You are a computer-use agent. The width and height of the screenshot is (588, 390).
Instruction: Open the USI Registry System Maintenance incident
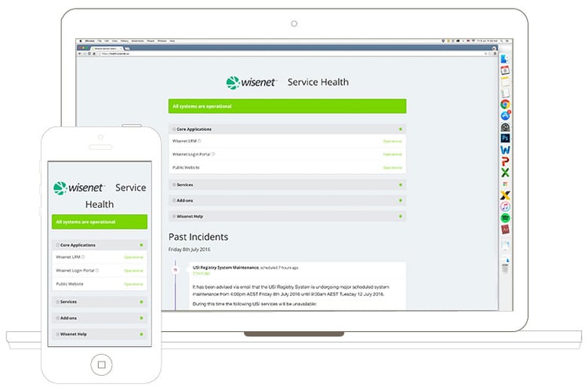pos(226,268)
